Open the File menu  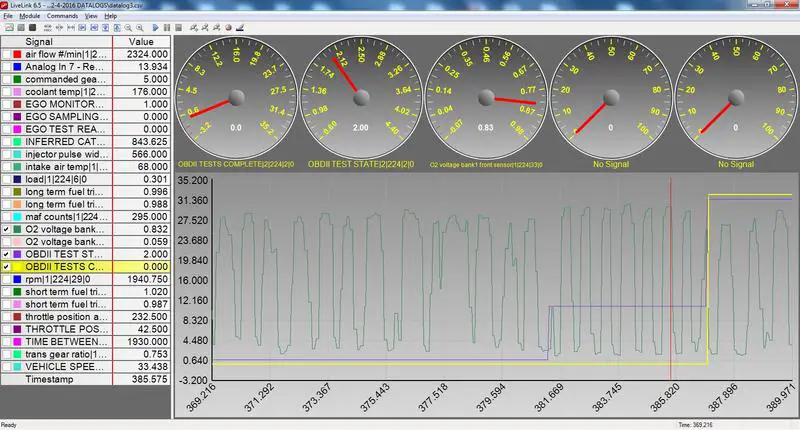[x=8, y=16]
